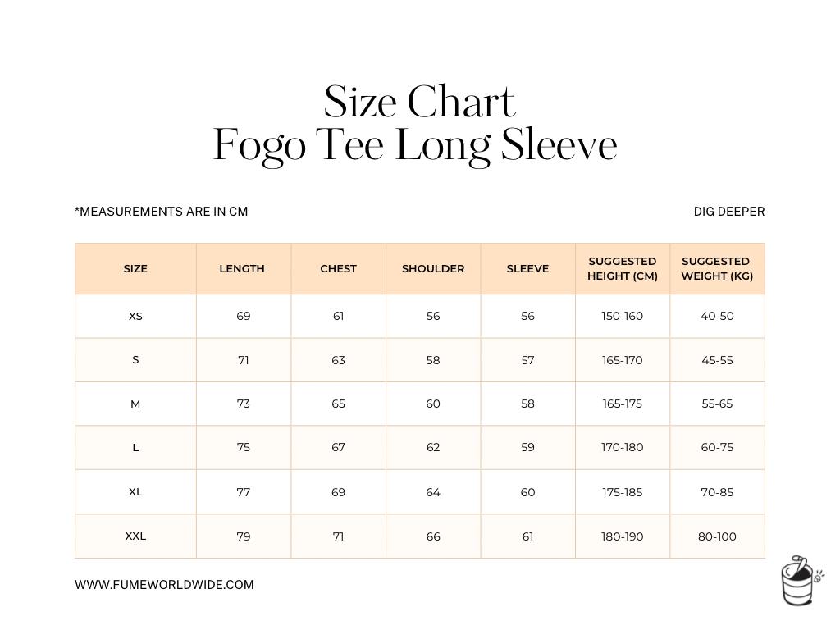Click the M size row label
The width and height of the screenshot is (840, 630).
tap(135, 404)
